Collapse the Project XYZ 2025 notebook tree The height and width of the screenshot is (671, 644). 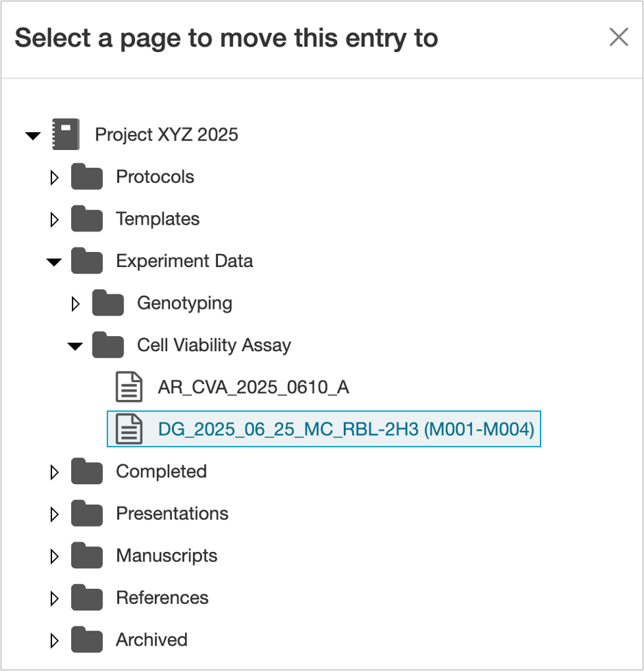[33, 135]
